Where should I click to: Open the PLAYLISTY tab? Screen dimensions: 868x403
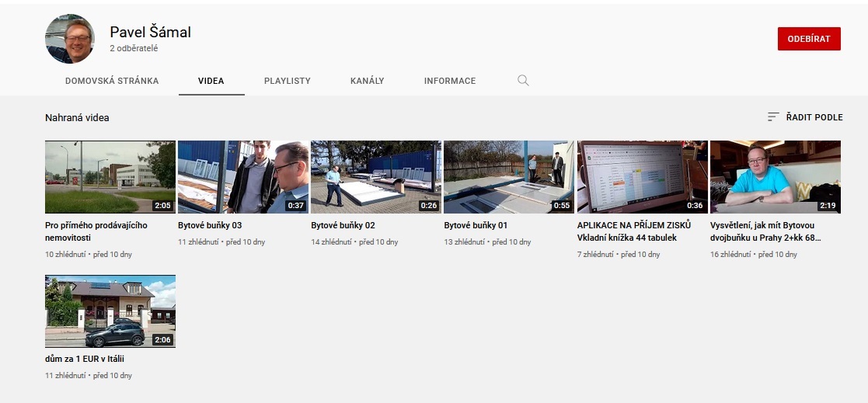288,81
